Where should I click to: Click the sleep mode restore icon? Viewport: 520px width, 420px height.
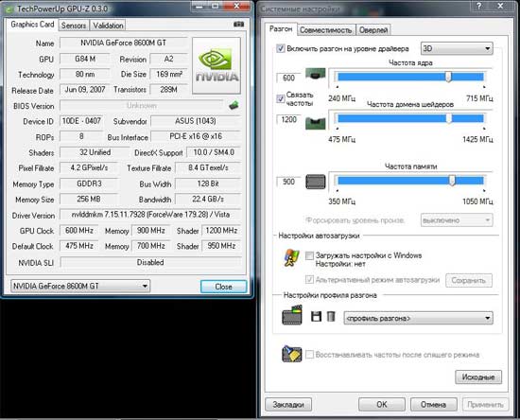coord(292,354)
